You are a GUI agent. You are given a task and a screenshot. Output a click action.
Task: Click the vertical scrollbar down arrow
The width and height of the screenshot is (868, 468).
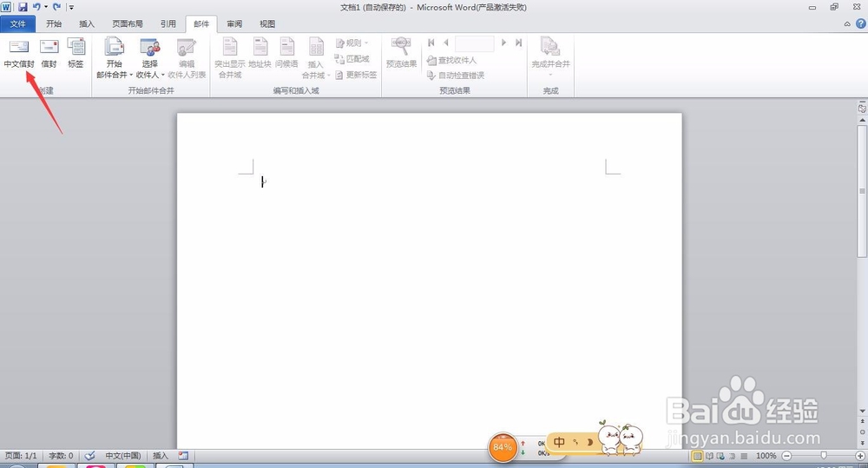862,411
